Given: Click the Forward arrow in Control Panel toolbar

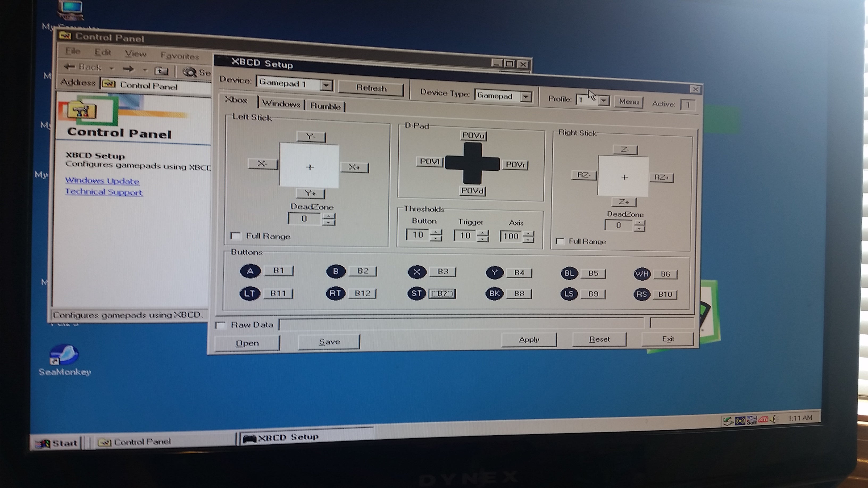Looking at the screenshot, I should pos(129,69).
